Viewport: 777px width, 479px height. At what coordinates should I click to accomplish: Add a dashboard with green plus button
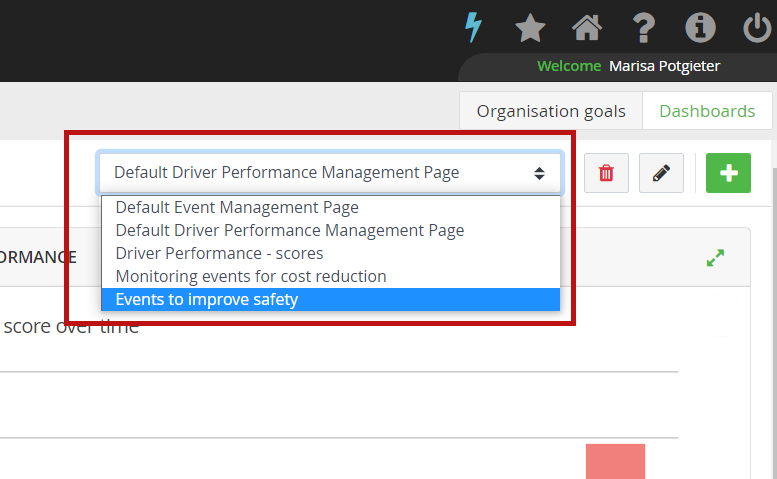coord(728,173)
